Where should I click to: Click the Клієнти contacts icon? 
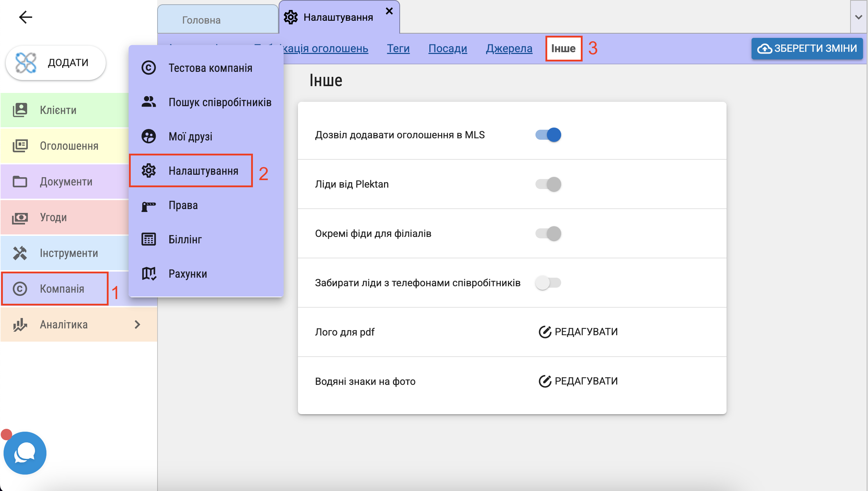tap(20, 110)
